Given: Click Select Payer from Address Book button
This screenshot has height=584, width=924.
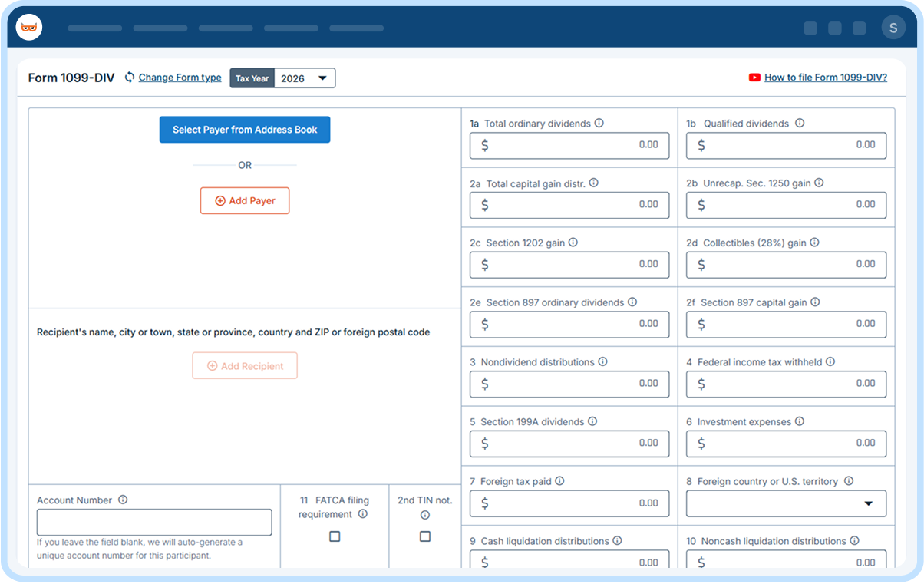Looking at the screenshot, I should [x=245, y=130].
